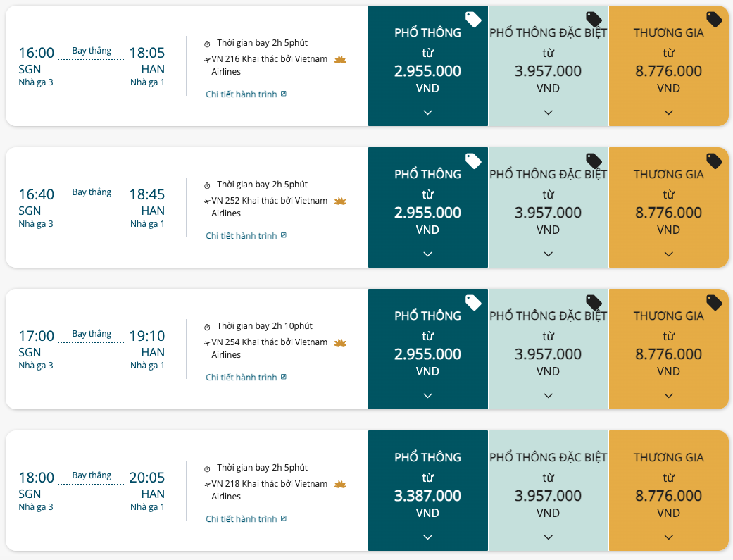Click the 17:00 SGN departure time
The height and width of the screenshot is (560, 733).
click(36, 336)
